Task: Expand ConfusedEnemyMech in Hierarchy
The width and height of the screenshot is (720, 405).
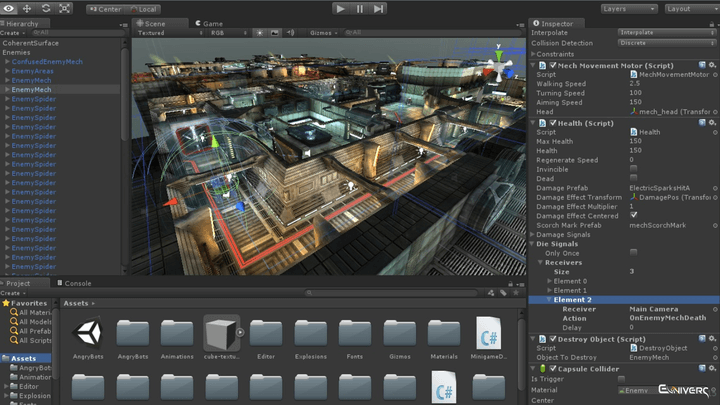Action: click(7, 62)
